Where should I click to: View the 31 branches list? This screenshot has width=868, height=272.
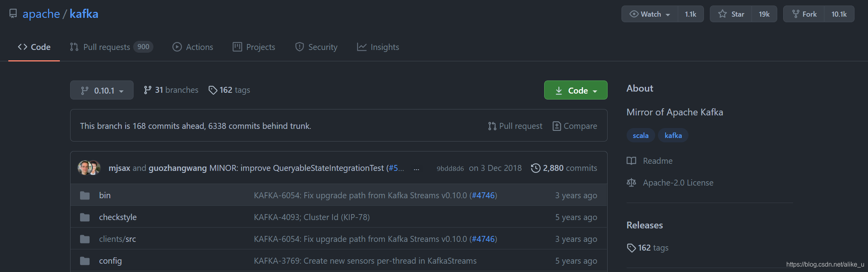171,90
